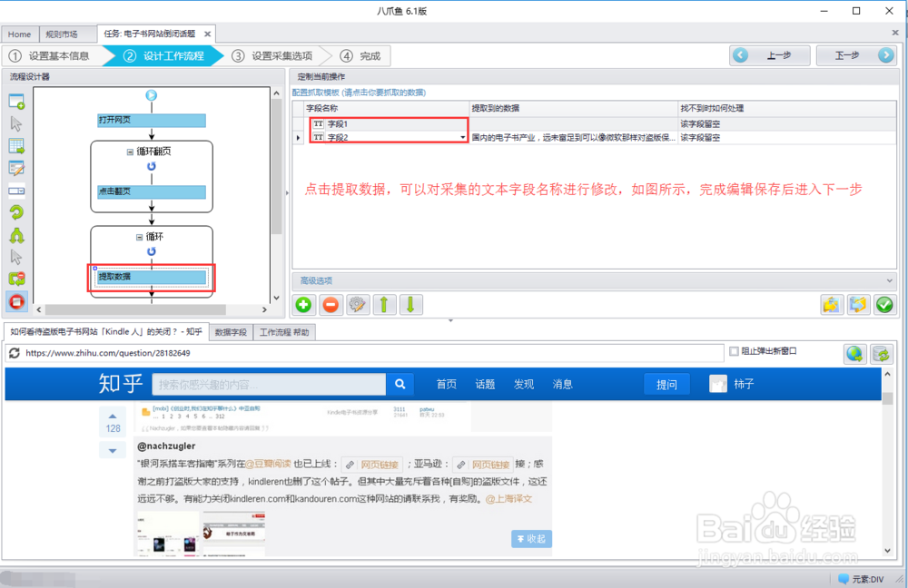Click the Zhihu search magnifier button
908x588 pixels.
[x=400, y=384]
